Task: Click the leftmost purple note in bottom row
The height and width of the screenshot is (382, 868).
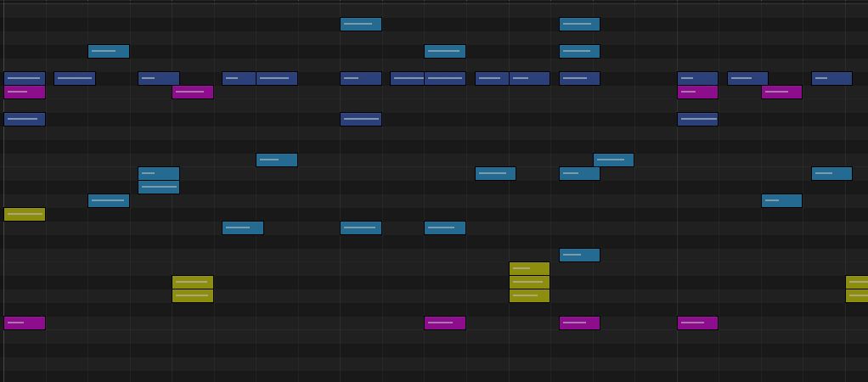Action: [25, 323]
